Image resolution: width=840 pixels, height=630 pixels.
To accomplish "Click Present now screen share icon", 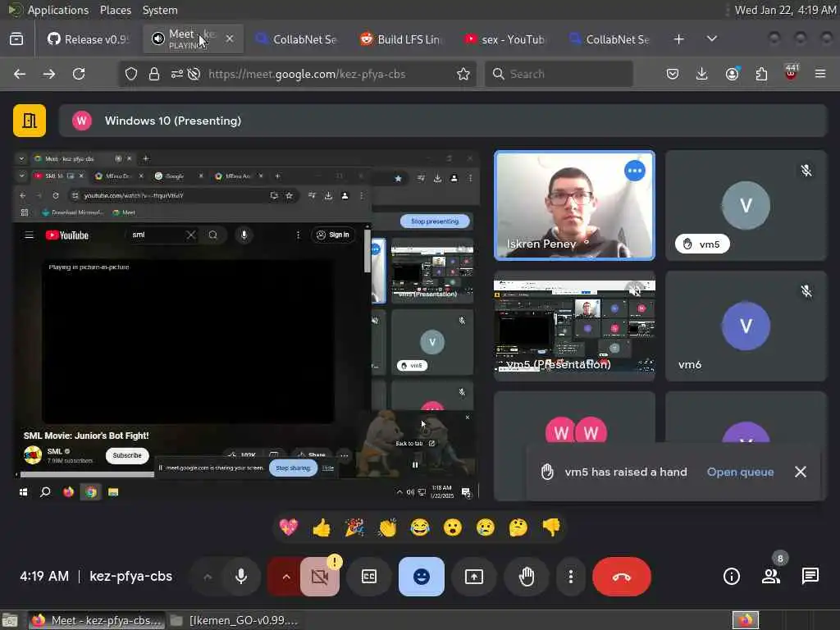I will point(474,577).
